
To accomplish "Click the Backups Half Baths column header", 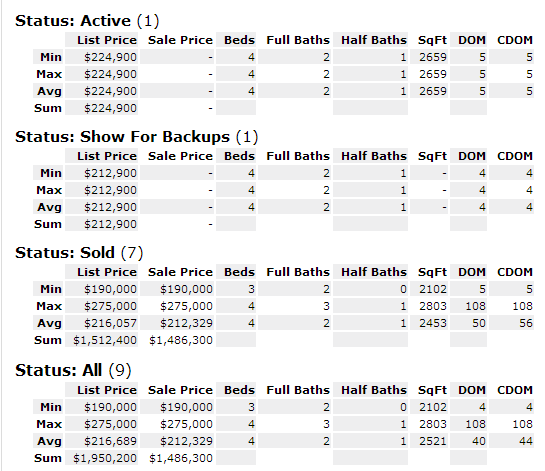I will [374, 156].
